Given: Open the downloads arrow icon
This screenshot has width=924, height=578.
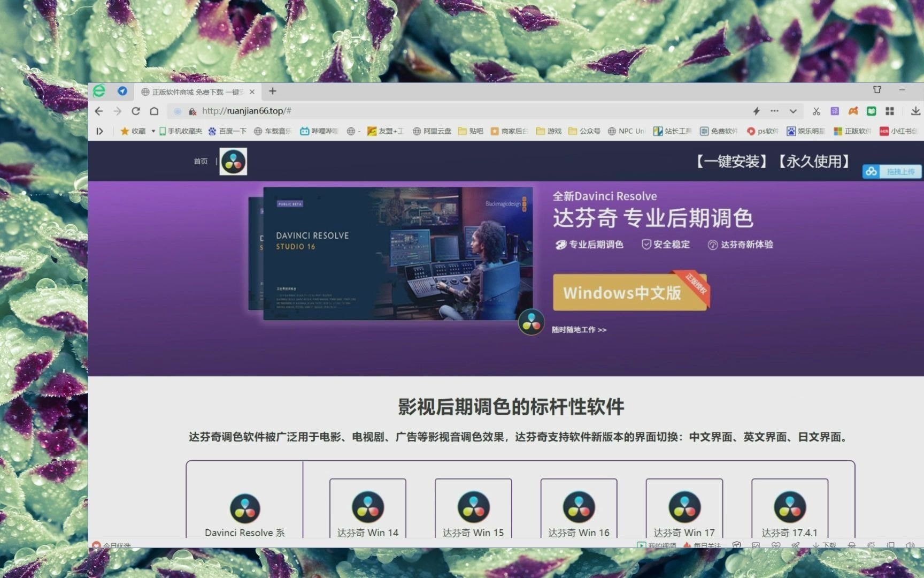Looking at the screenshot, I should [915, 111].
